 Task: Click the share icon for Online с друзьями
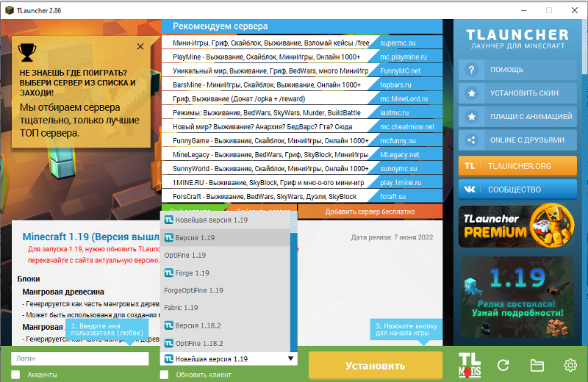click(x=471, y=140)
